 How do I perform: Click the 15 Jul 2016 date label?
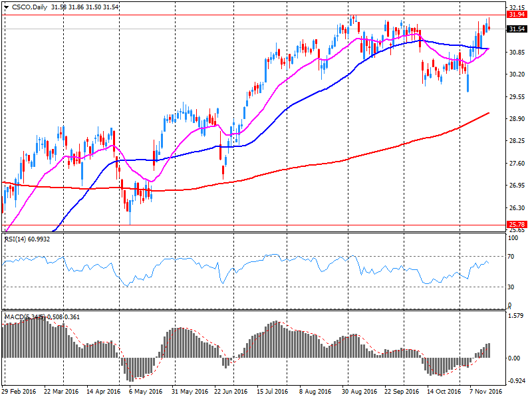click(x=273, y=391)
